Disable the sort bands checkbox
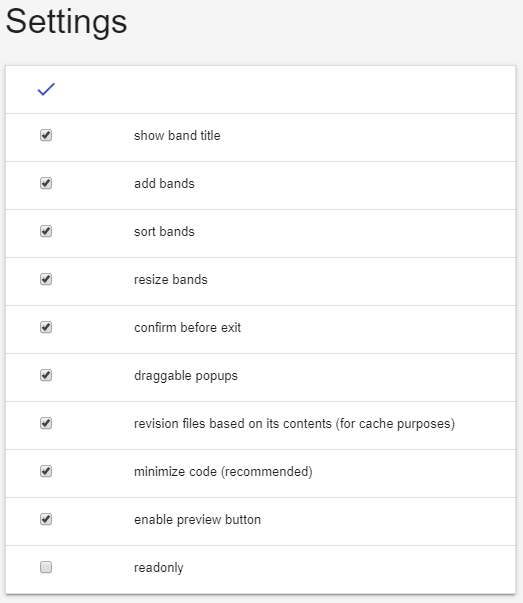This screenshot has width=523, height=603. coord(46,231)
